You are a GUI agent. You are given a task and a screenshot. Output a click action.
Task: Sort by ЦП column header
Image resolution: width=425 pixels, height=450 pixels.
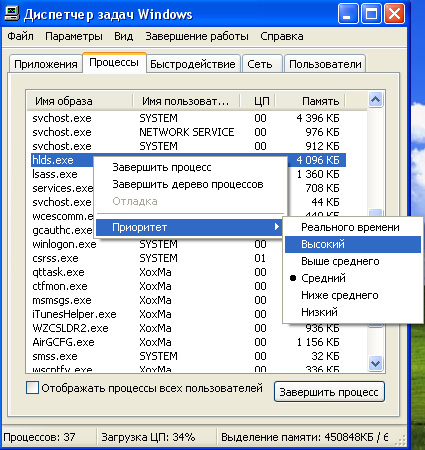tap(257, 101)
